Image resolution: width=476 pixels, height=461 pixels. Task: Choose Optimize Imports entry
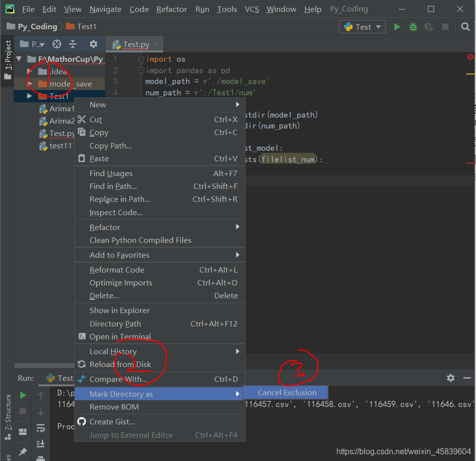(x=160, y=283)
